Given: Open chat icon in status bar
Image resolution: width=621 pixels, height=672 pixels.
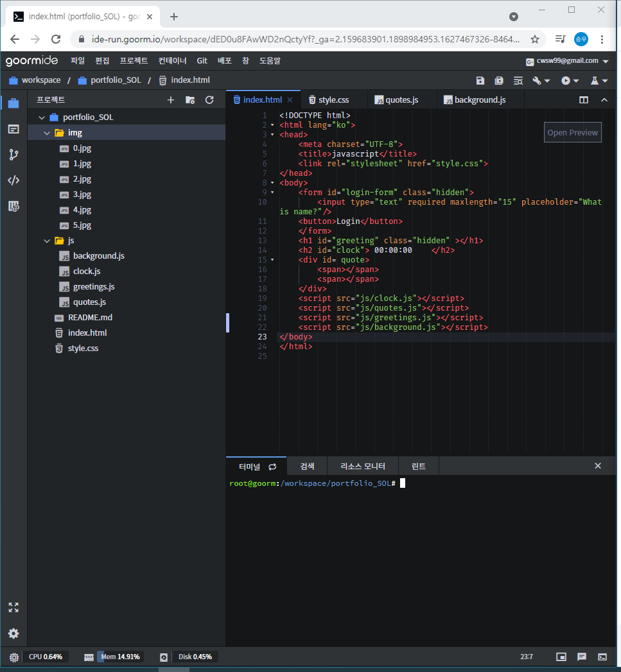Looking at the screenshot, I should [x=582, y=657].
